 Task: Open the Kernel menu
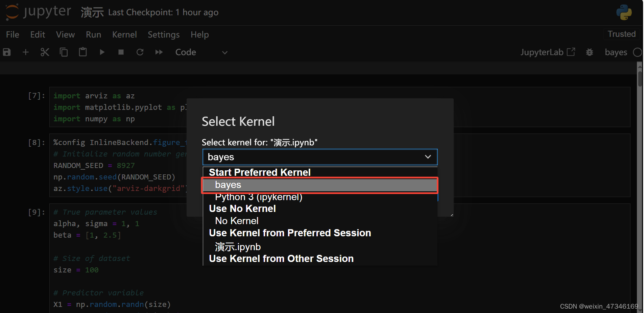click(x=124, y=34)
